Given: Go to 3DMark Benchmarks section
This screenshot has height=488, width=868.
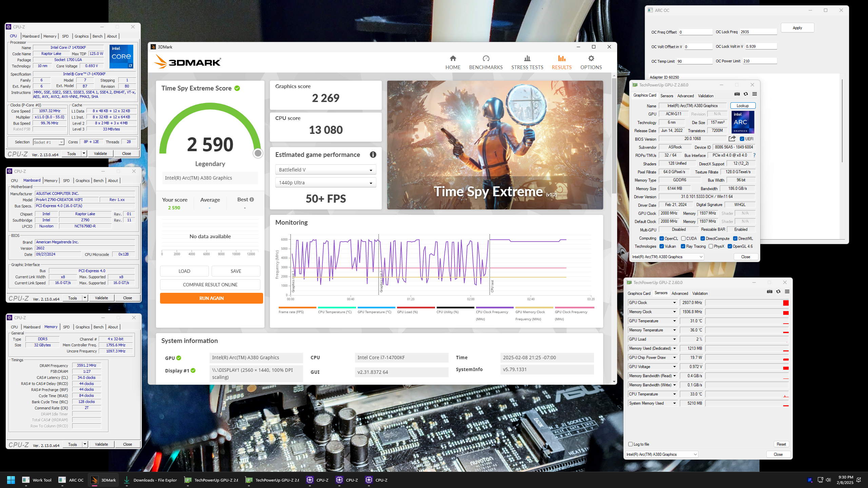Looking at the screenshot, I should coord(486,63).
